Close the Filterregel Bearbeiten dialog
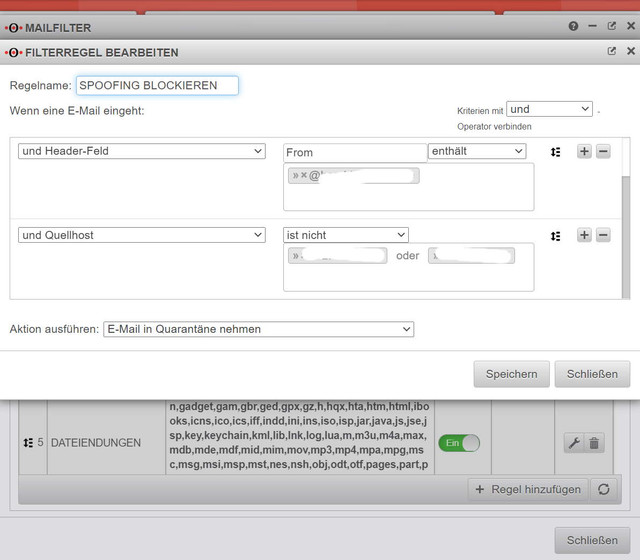The image size is (640, 560). coord(631,51)
